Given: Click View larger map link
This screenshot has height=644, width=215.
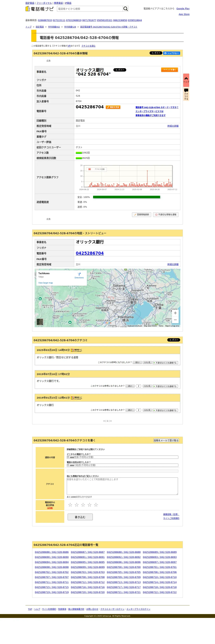Looking at the screenshot, I should (x=46, y=283).
